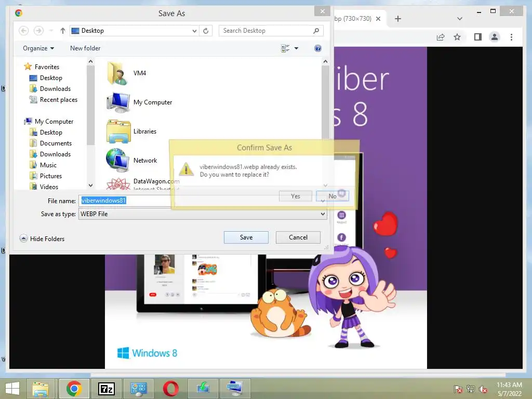Image resolution: width=532 pixels, height=399 pixels.
Task: Open the Save as type WEBP File dropdown
Action: click(x=203, y=214)
